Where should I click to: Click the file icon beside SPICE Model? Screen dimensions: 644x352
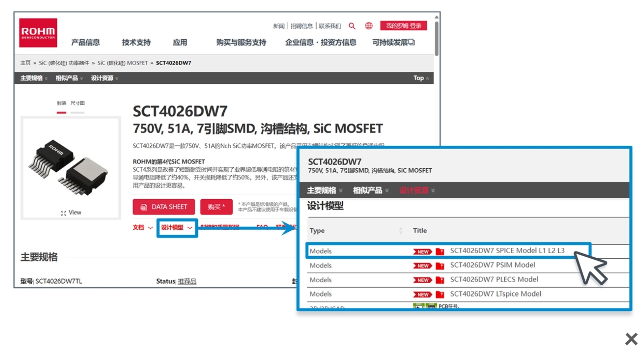pos(440,251)
